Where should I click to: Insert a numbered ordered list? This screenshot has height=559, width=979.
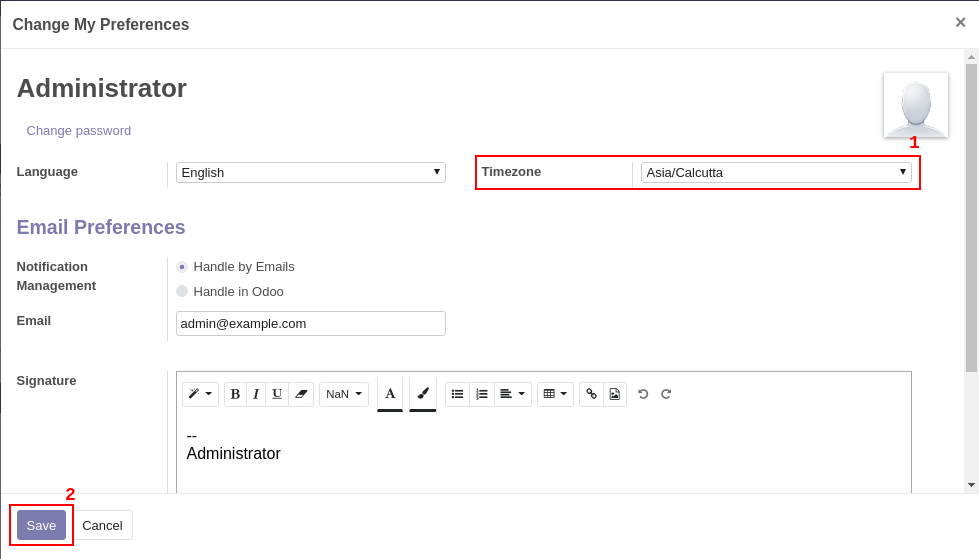(x=482, y=394)
